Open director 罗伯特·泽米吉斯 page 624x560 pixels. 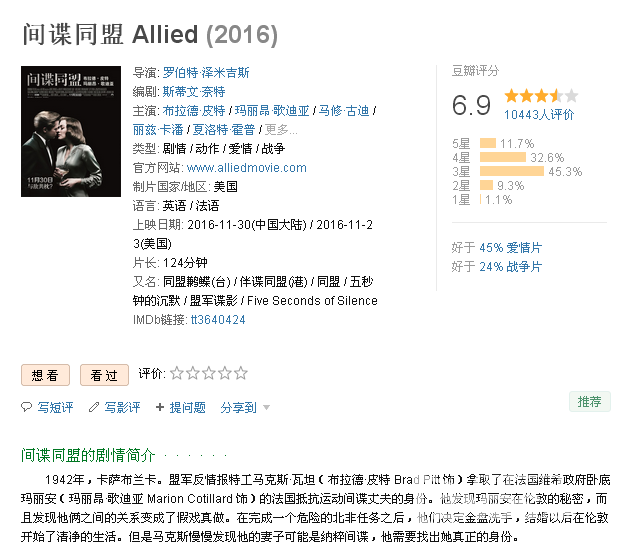coord(206,72)
